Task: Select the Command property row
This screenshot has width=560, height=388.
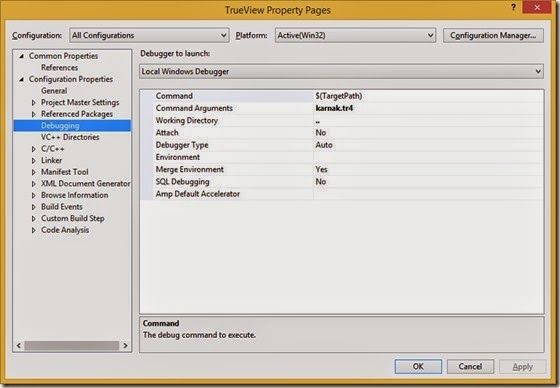Action: [x=342, y=96]
